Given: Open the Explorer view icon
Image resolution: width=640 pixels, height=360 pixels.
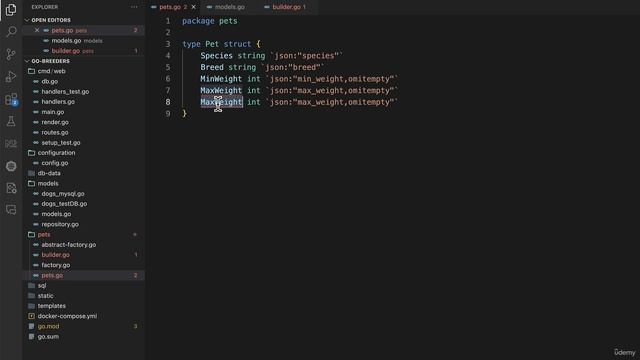Looking at the screenshot, I should pos(11,9).
